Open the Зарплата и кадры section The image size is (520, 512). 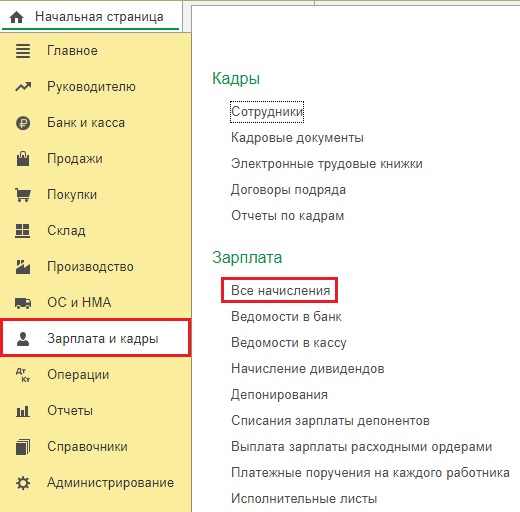(96, 338)
